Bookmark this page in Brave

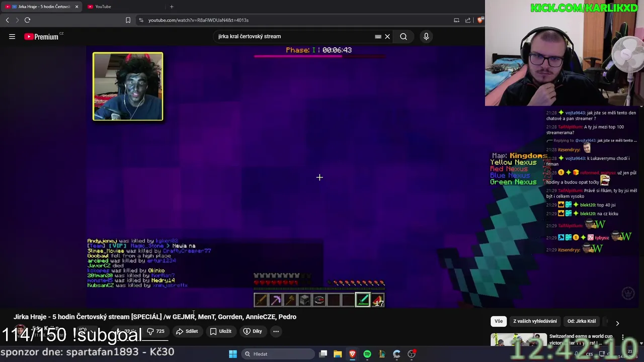pyautogui.click(x=128, y=20)
